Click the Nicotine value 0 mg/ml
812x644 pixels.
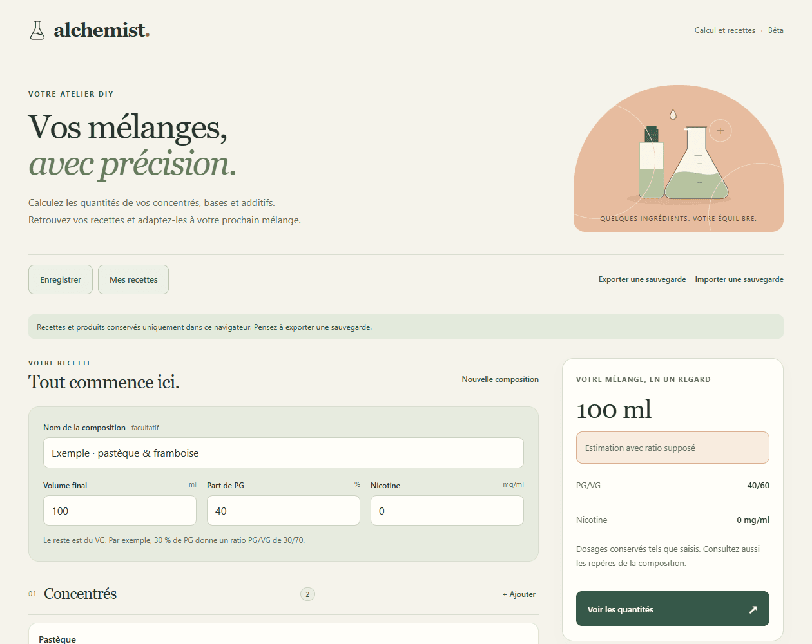click(753, 520)
